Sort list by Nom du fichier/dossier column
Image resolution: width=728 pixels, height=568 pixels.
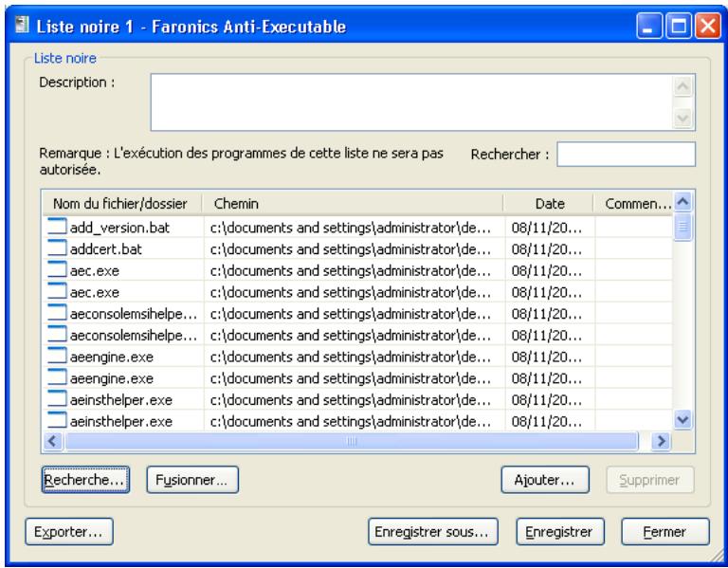pyautogui.click(x=122, y=204)
